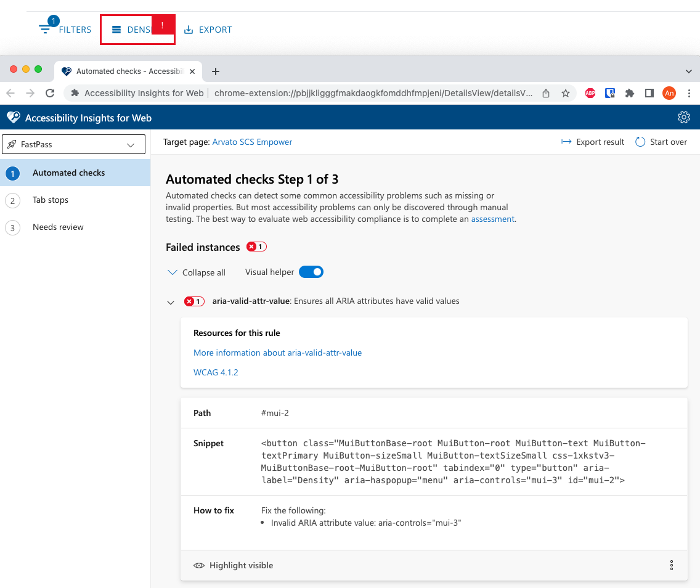Share this page icon
Image resolution: width=700 pixels, height=588 pixels.
(545, 93)
